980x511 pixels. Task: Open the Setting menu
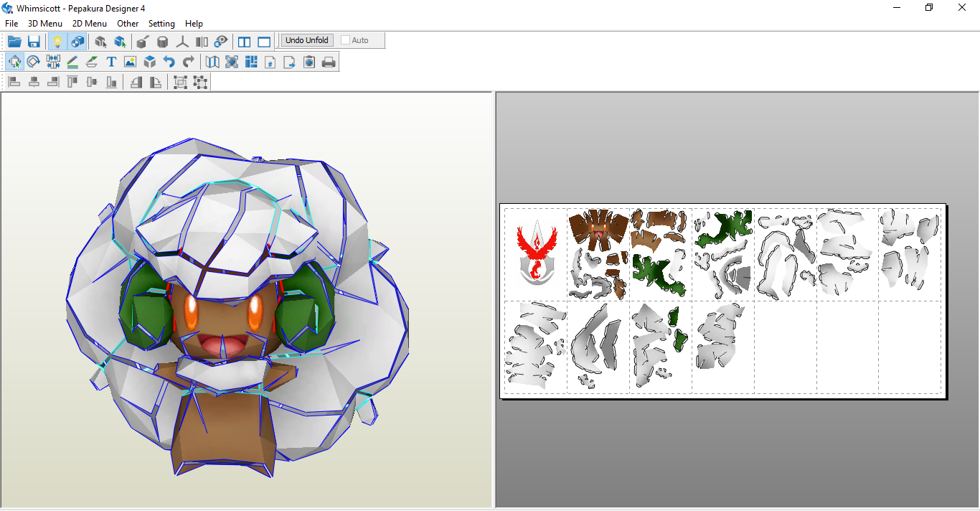pos(161,24)
